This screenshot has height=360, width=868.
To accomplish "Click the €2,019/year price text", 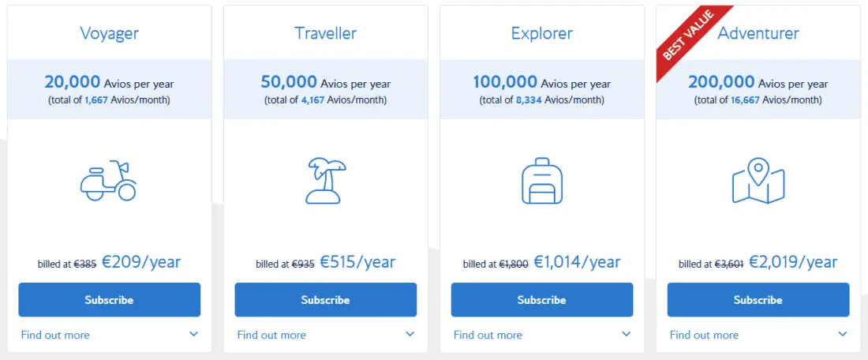I will coord(793,262).
